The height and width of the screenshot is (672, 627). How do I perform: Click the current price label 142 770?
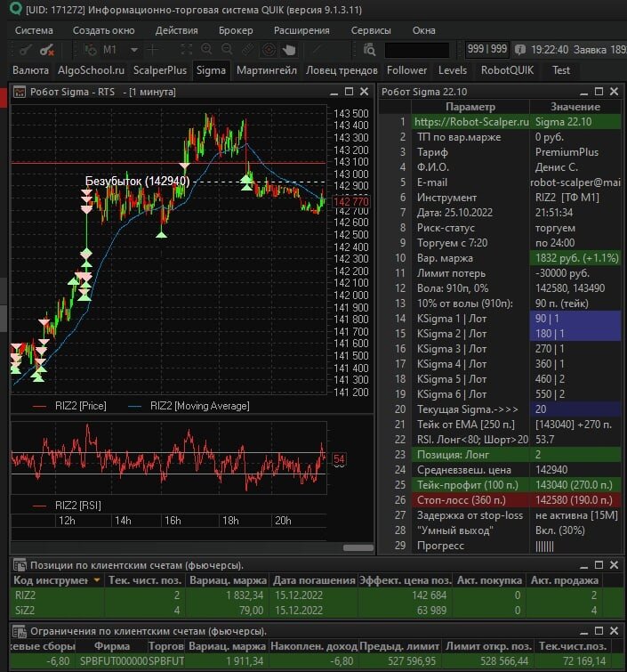[x=350, y=202]
